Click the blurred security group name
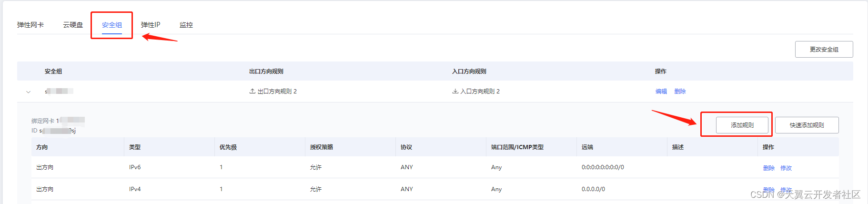 click(59, 91)
